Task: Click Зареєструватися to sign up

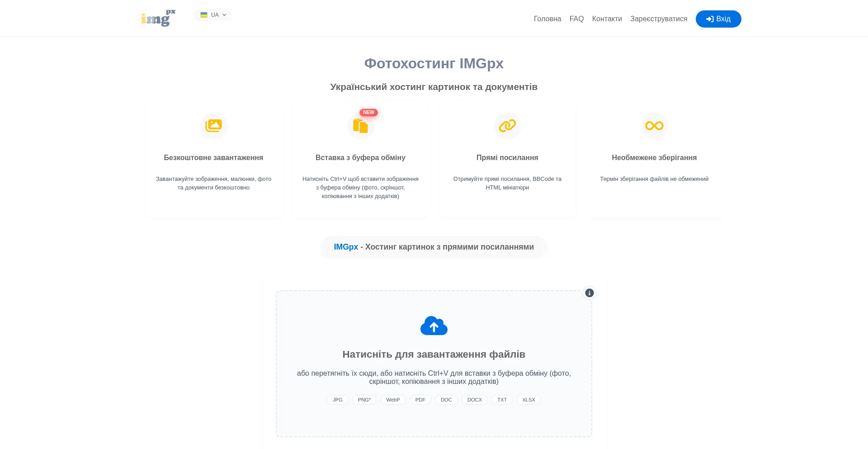Action: [x=658, y=19]
